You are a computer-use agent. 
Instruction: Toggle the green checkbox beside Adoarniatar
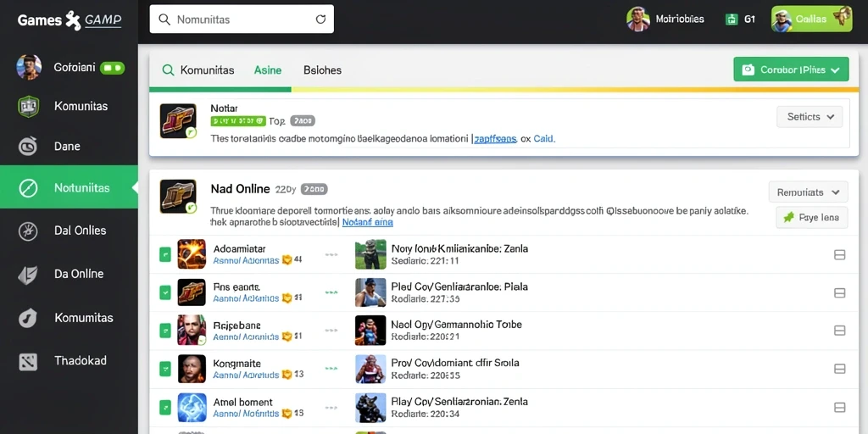tap(165, 254)
